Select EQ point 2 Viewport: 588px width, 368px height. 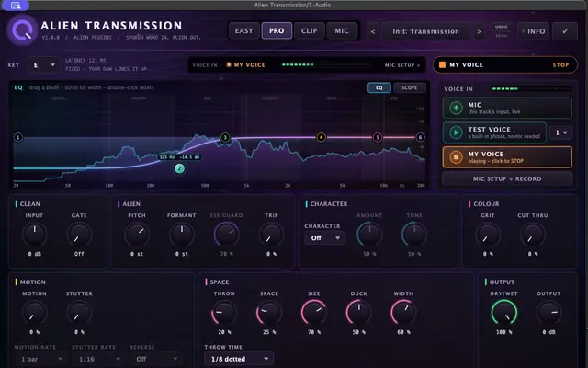click(179, 168)
